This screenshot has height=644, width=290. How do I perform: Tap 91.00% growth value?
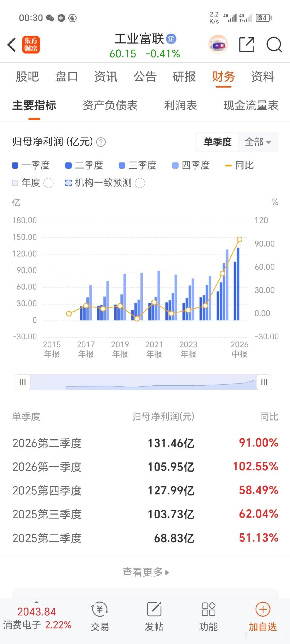pos(259,443)
